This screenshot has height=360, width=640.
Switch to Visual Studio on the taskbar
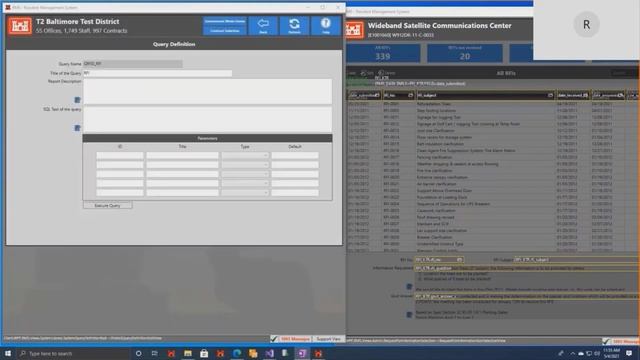269,353
